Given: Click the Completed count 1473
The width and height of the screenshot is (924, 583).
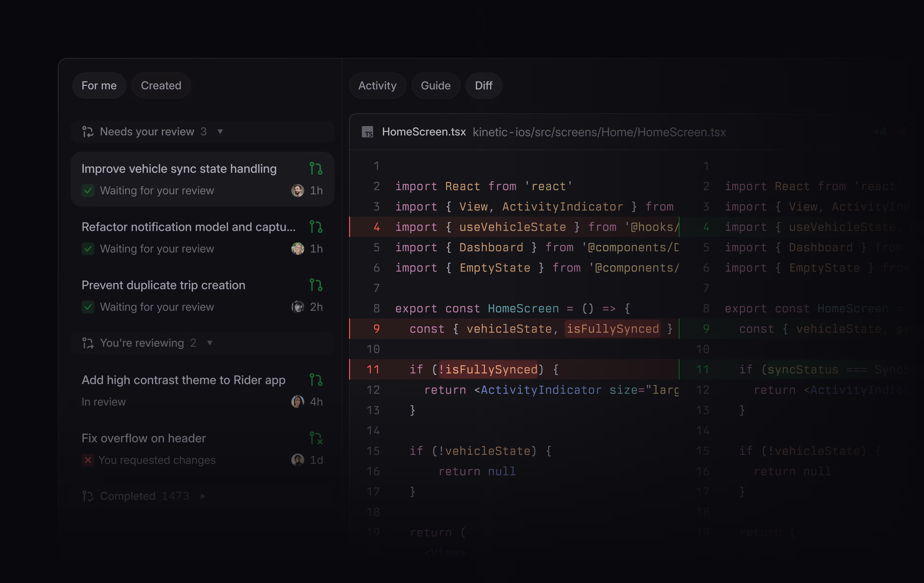Looking at the screenshot, I should [x=175, y=496].
